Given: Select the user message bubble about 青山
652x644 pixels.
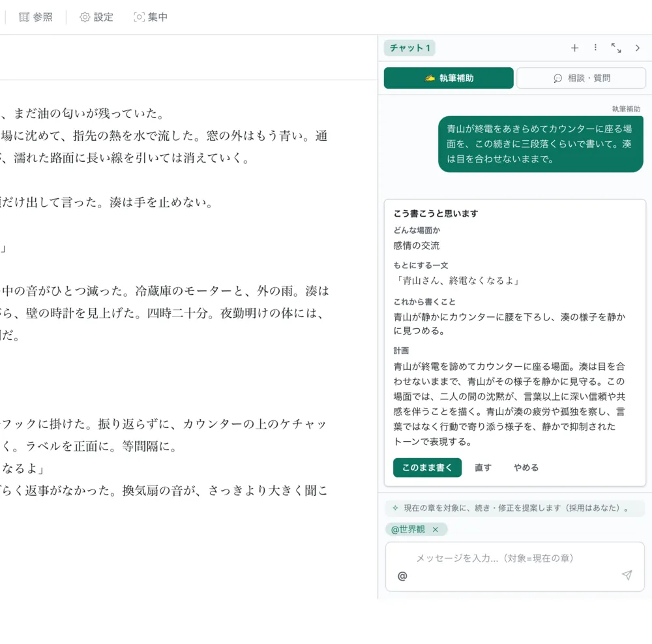Looking at the screenshot, I should click(x=540, y=144).
